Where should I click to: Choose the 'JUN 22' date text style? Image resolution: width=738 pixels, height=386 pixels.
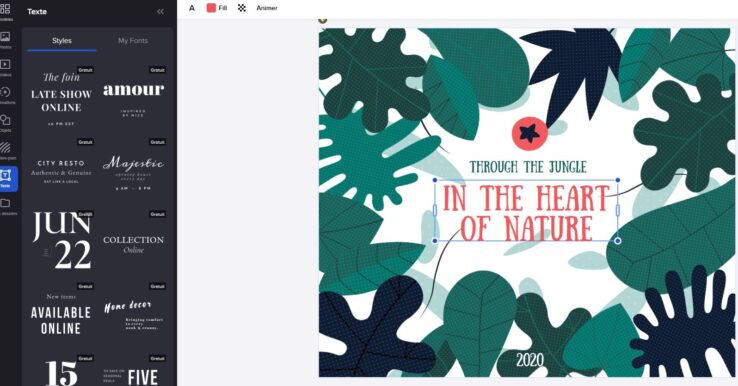tap(61, 241)
